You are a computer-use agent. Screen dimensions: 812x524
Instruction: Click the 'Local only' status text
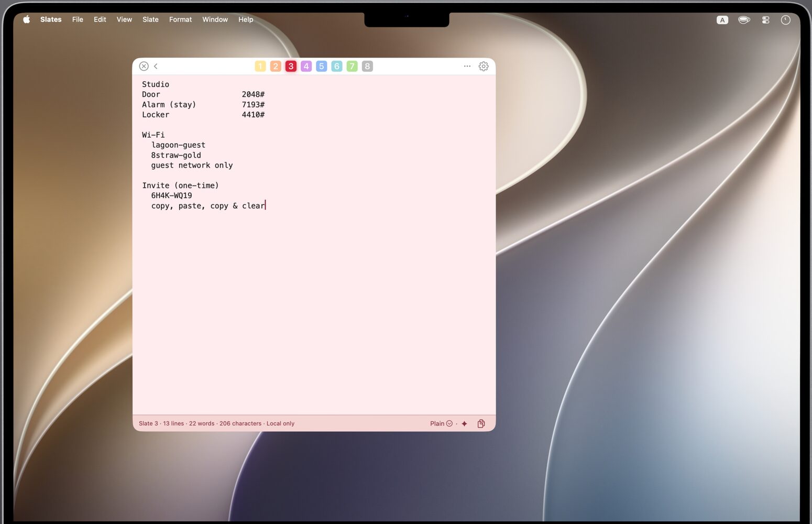(280, 423)
